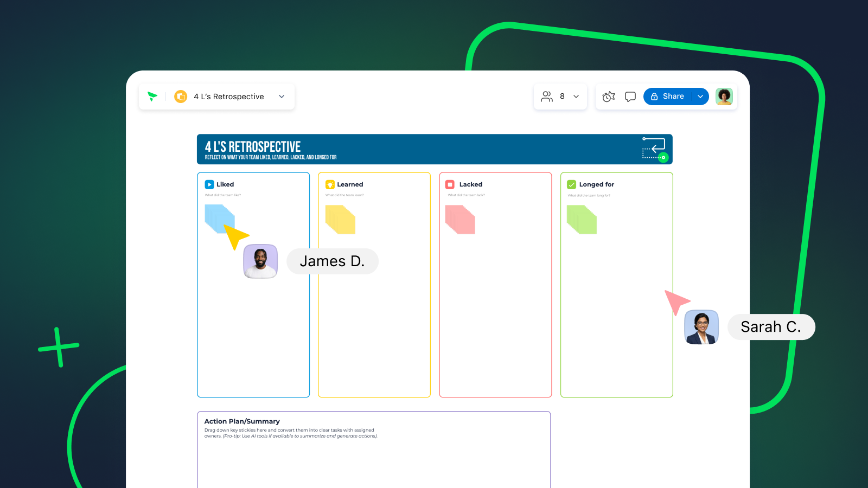The width and height of the screenshot is (868, 488).
Task: Select the Longed for column heading
Action: (x=597, y=184)
